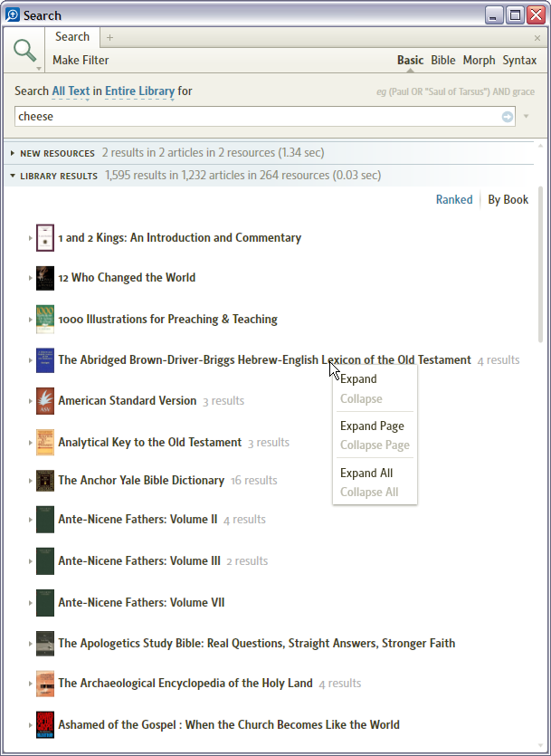Select the Search tab
Viewport: 551px width, 756px height.
tap(72, 37)
